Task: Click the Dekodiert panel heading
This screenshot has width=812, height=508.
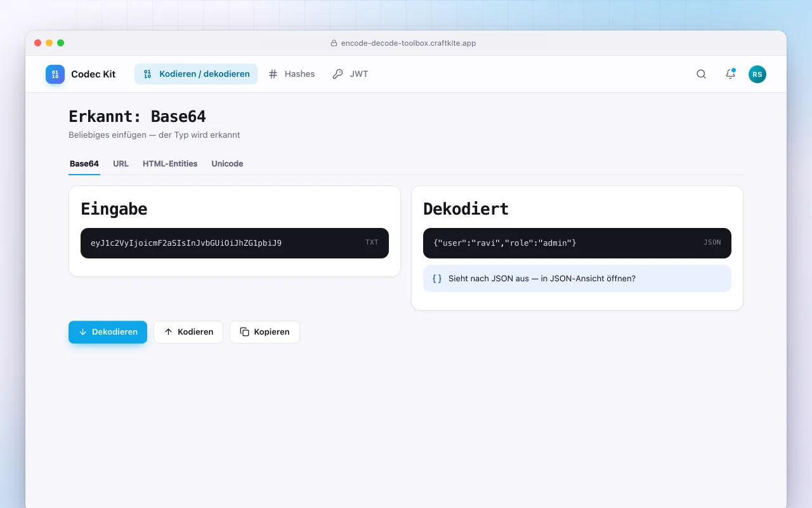Action: 466,209
